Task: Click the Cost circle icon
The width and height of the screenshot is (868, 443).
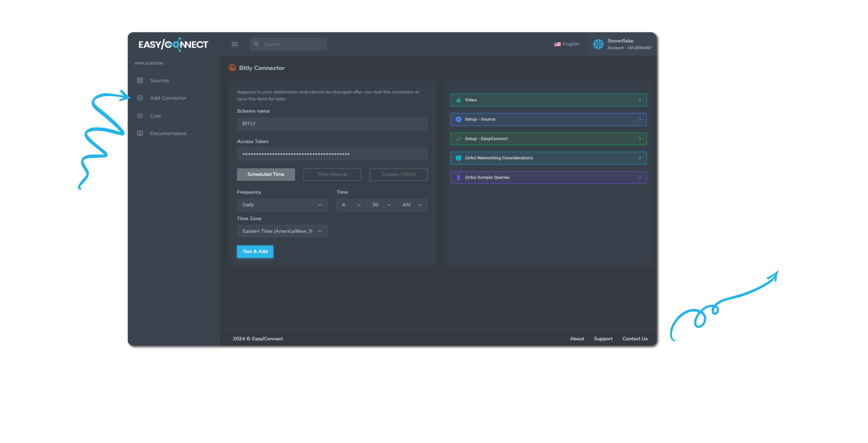Action: pos(140,116)
